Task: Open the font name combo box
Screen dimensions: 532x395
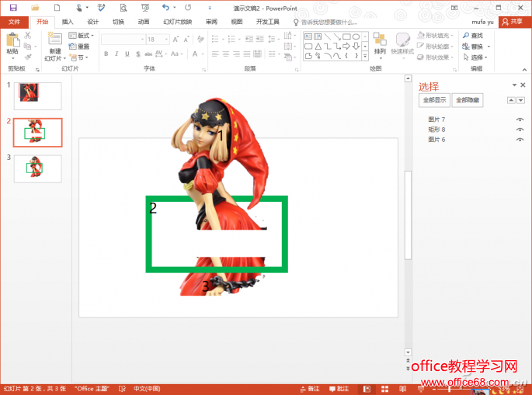Action: pos(123,40)
